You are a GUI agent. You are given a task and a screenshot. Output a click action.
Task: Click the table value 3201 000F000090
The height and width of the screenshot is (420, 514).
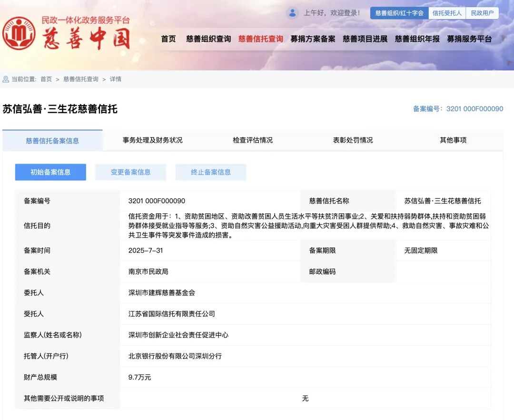click(157, 201)
